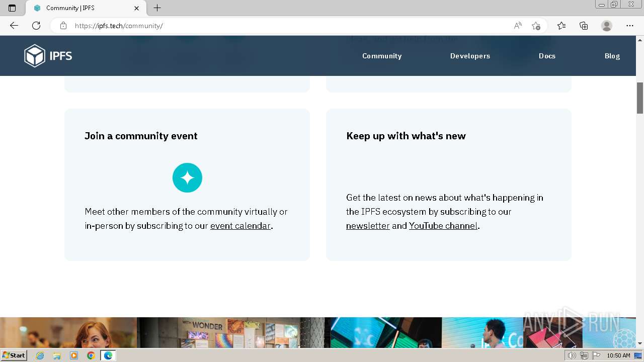Click the woman photo thumbnail
This screenshot has width=644, height=362.
[x=68, y=332]
